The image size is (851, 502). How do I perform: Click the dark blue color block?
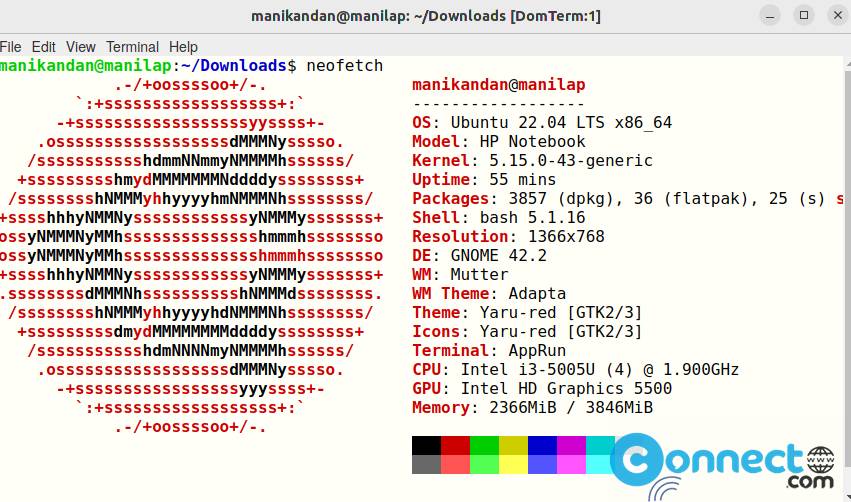pos(542,446)
